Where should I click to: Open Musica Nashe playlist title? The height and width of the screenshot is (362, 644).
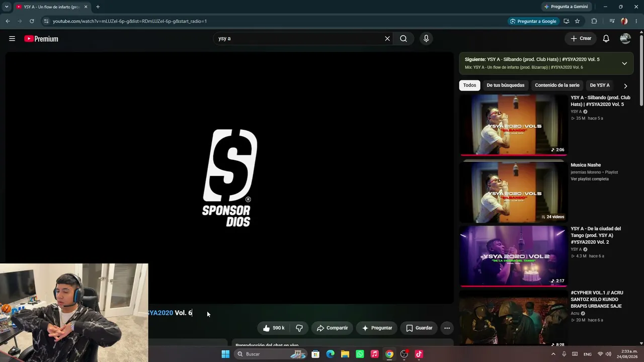click(x=586, y=165)
